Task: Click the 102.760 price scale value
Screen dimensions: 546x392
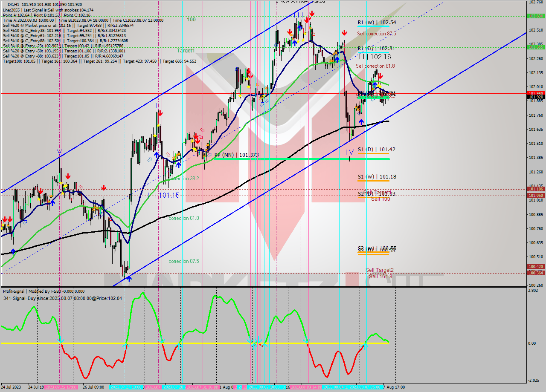Action: (x=536, y=2)
